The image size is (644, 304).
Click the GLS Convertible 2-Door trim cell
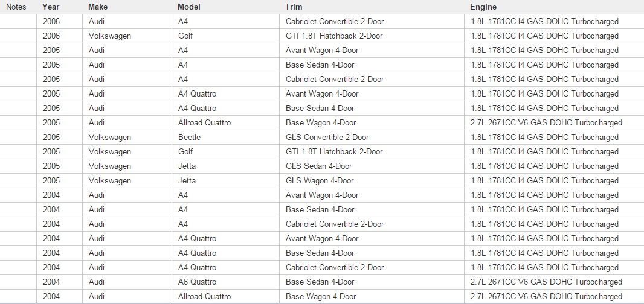[327, 137]
